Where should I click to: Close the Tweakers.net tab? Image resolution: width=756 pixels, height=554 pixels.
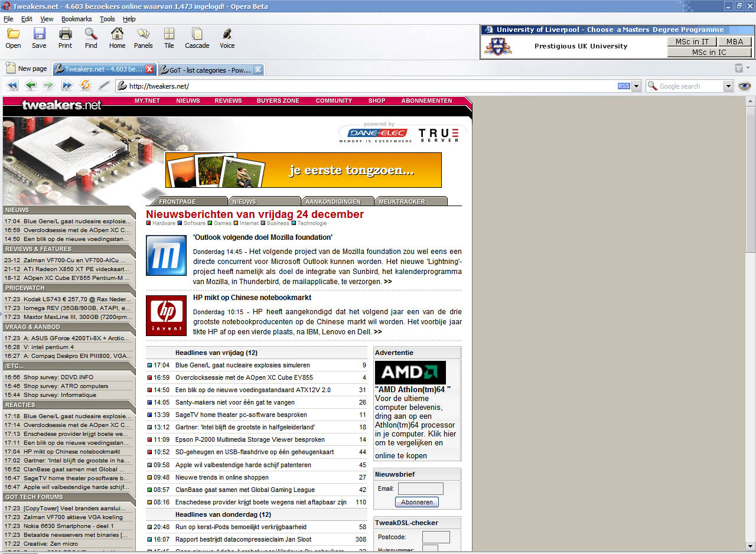coord(149,70)
